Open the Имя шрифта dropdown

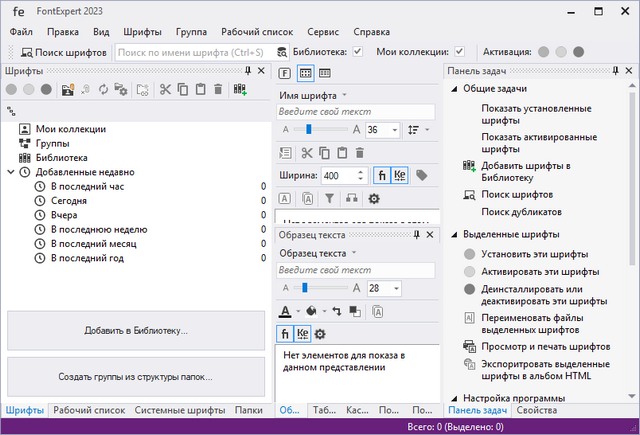[x=344, y=95]
